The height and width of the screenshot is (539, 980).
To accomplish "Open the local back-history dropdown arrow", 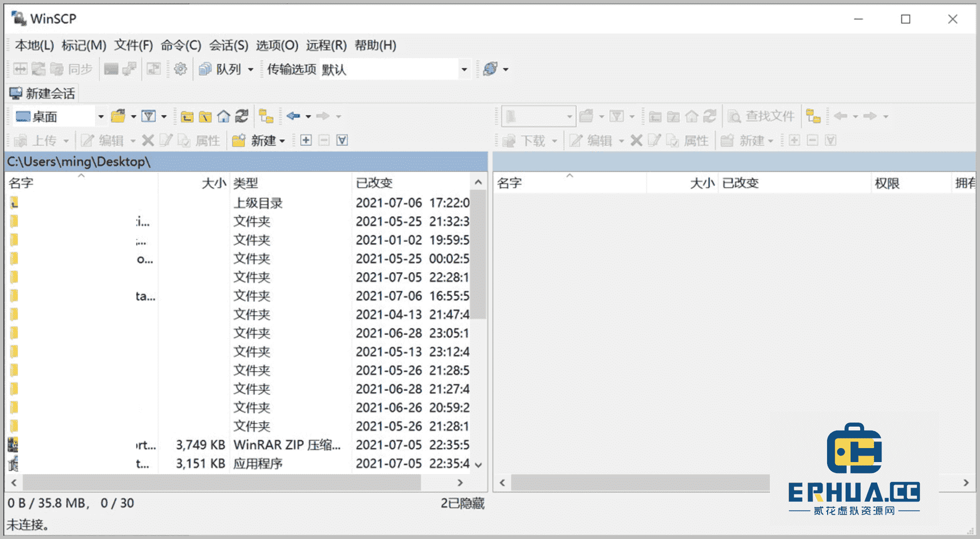I will 308,117.
